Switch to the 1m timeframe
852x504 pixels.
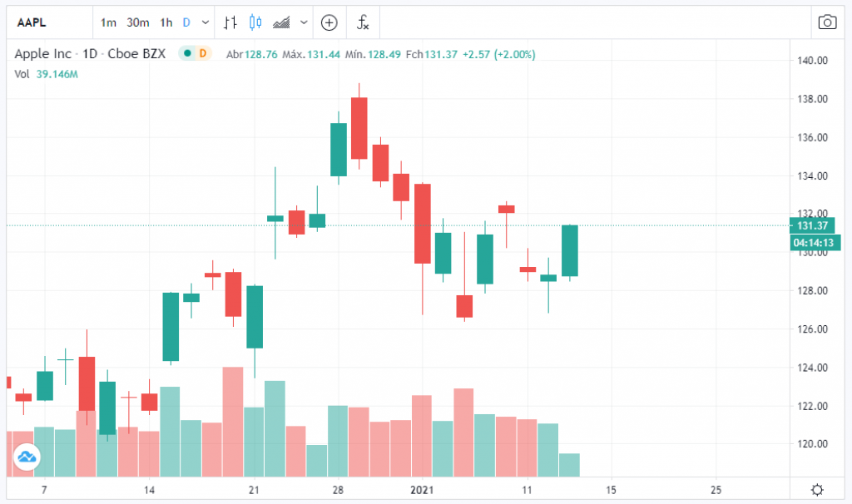coord(108,22)
